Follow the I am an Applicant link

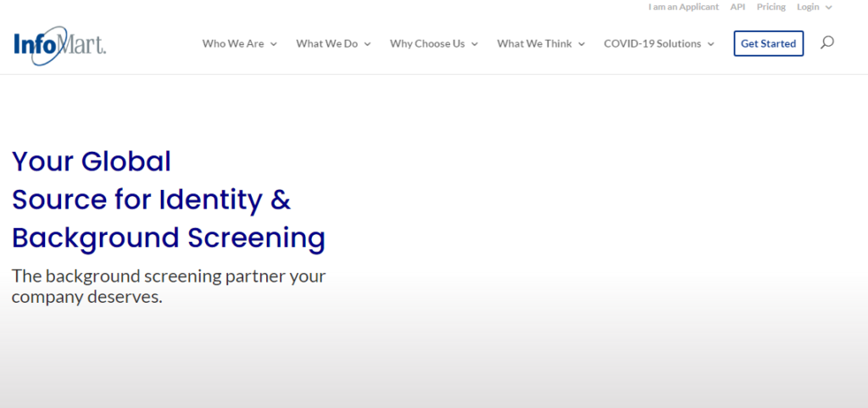pos(684,7)
